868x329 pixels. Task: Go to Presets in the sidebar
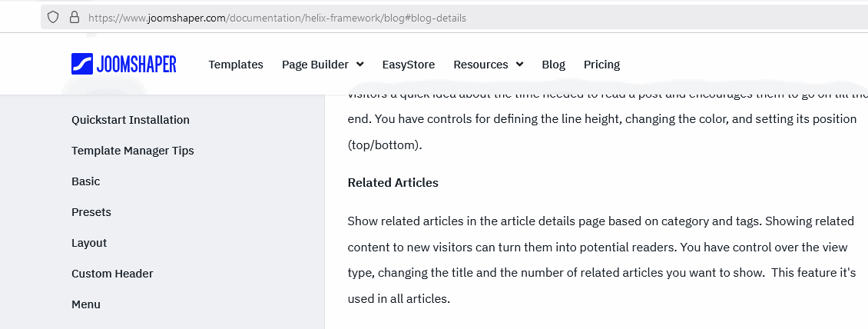click(x=91, y=212)
